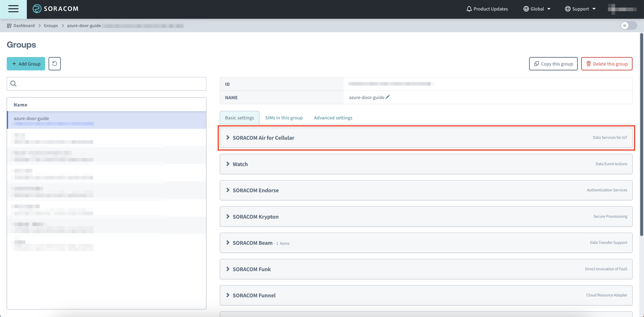
Task: Click the pencil icon to edit the group name
Action: click(x=388, y=97)
